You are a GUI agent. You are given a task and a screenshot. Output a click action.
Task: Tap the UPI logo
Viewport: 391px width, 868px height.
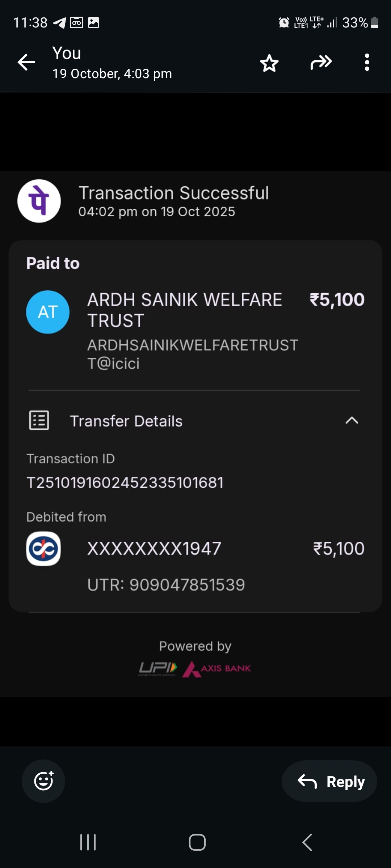coord(158,669)
